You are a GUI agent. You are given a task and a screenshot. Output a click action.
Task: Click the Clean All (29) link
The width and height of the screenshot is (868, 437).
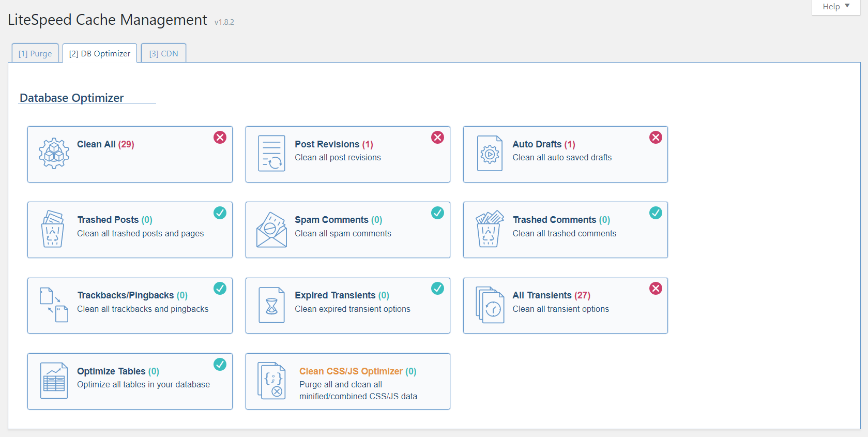coord(105,144)
